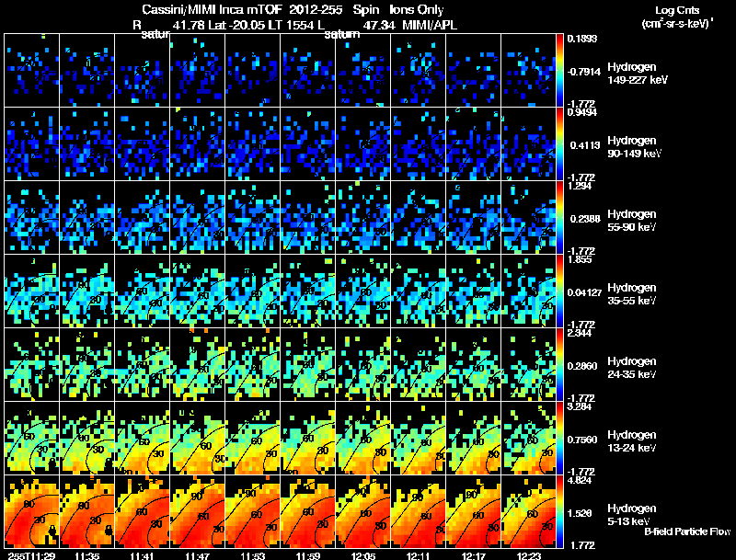
Task: Select the 13-24 keV panel at 11:47
Action: tap(198, 439)
